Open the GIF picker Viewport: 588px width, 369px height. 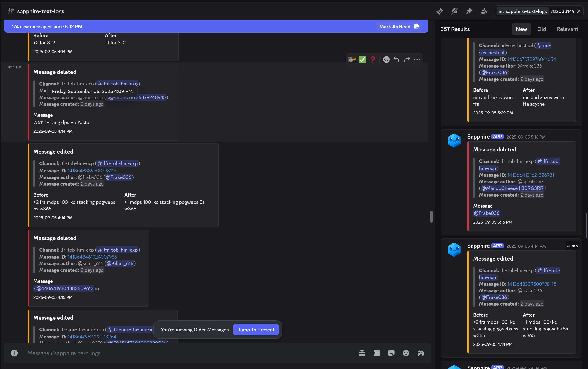click(x=377, y=353)
